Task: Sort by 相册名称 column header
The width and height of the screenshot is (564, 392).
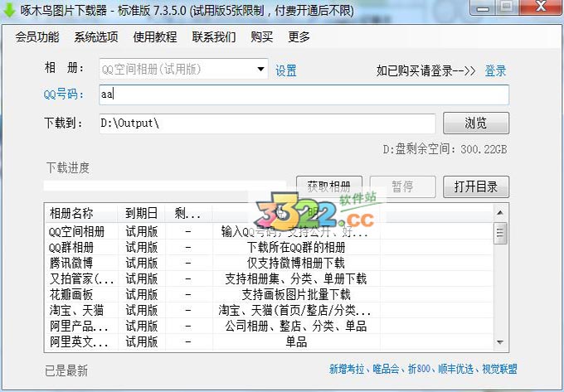Action: (x=81, y=213)
